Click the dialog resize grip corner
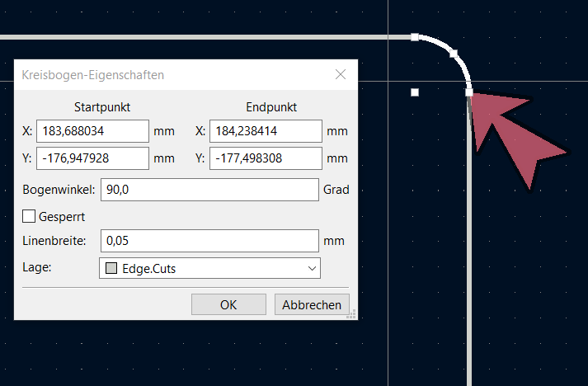588x386 pixels. click(351, 314)
